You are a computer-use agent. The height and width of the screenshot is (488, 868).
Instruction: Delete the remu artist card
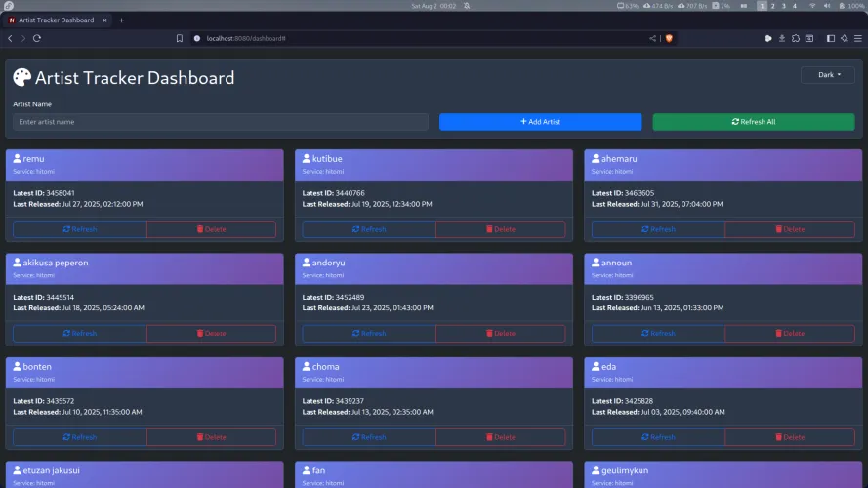pyautogui.click(x=212, y=229)
